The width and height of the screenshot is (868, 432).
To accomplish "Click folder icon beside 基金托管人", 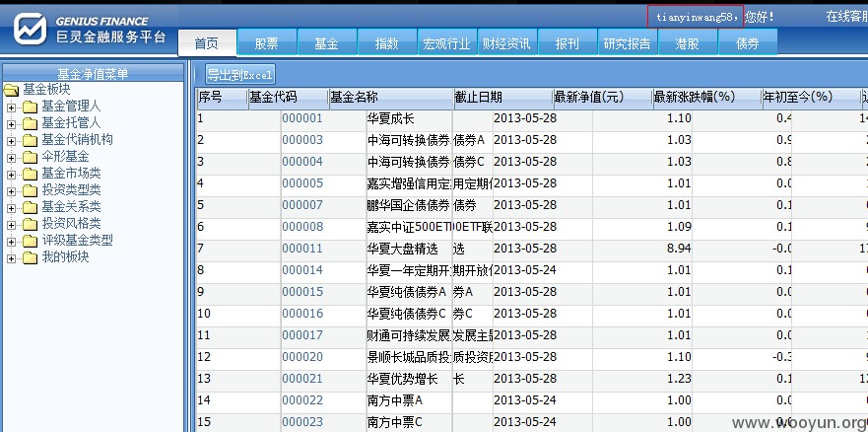I will (30, 123).
